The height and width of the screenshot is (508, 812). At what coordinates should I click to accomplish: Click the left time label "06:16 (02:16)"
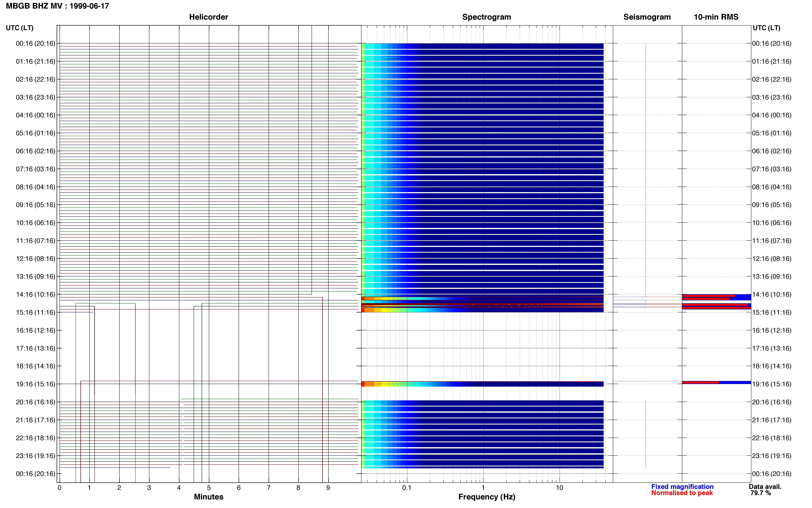click(x=36, y=151)
